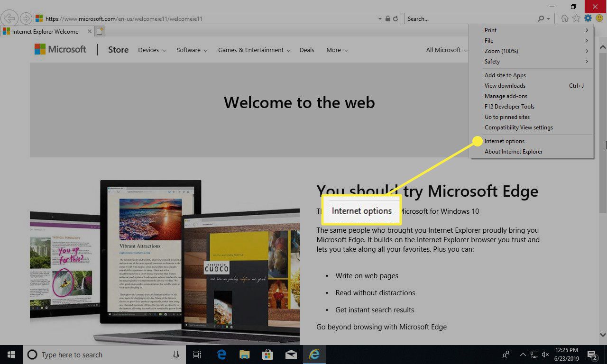The width and height of the screenshot is (607, 364).
Task: Click the Deals link
Action: [307, 50]
